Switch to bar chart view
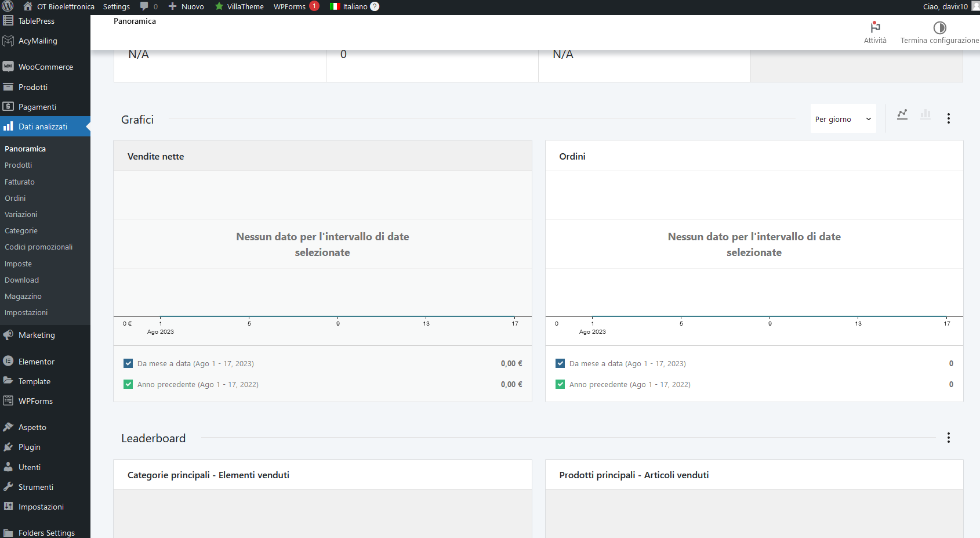This screenshot has width=980, height=538. tap(925, 114)
